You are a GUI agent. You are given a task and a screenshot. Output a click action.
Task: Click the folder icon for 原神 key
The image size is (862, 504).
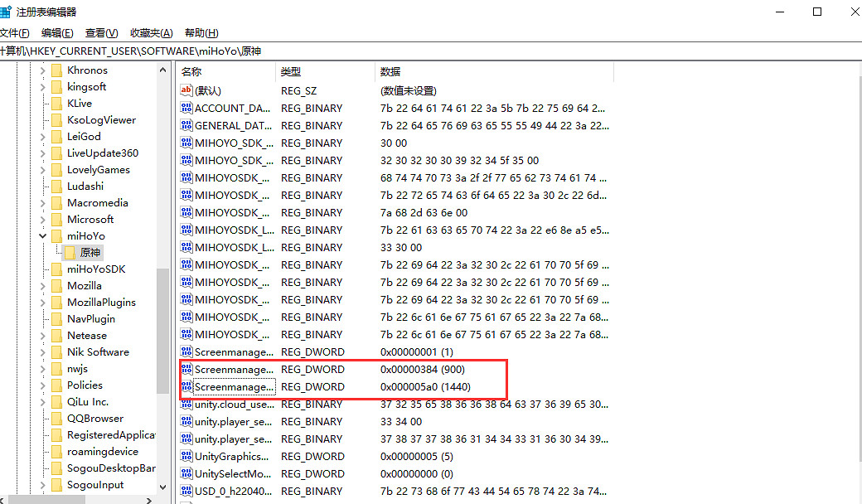70,253
